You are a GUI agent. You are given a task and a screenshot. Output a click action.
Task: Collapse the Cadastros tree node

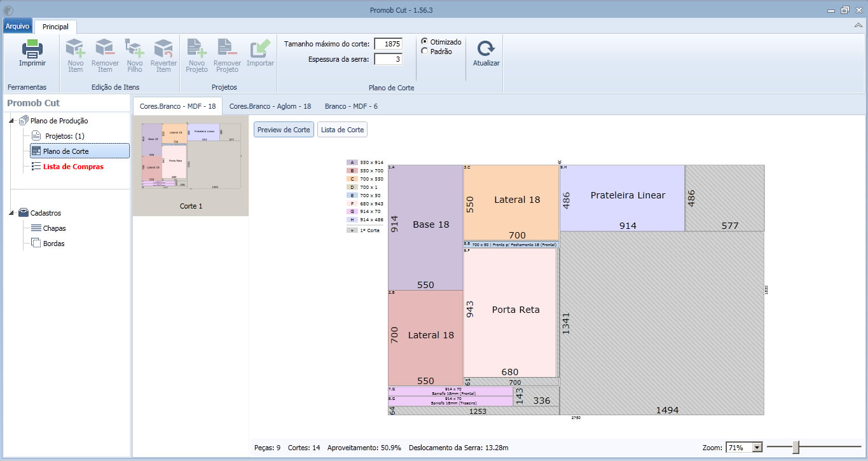[x=13, y=213]
